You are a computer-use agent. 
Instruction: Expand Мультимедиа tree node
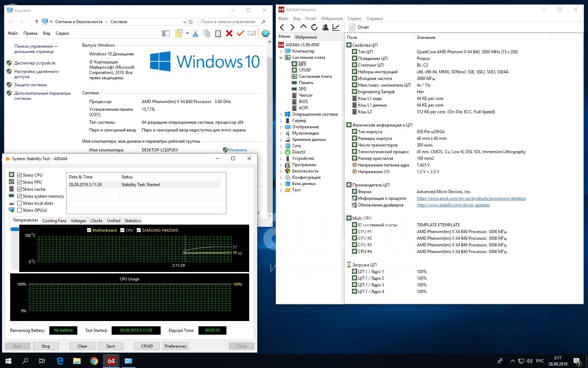[281, 133]
